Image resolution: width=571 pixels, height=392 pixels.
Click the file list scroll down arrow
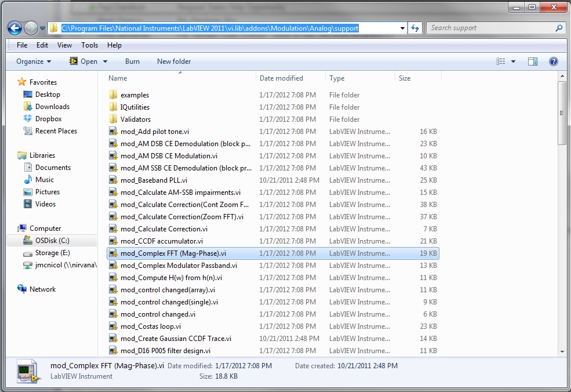tap(562, 351)
